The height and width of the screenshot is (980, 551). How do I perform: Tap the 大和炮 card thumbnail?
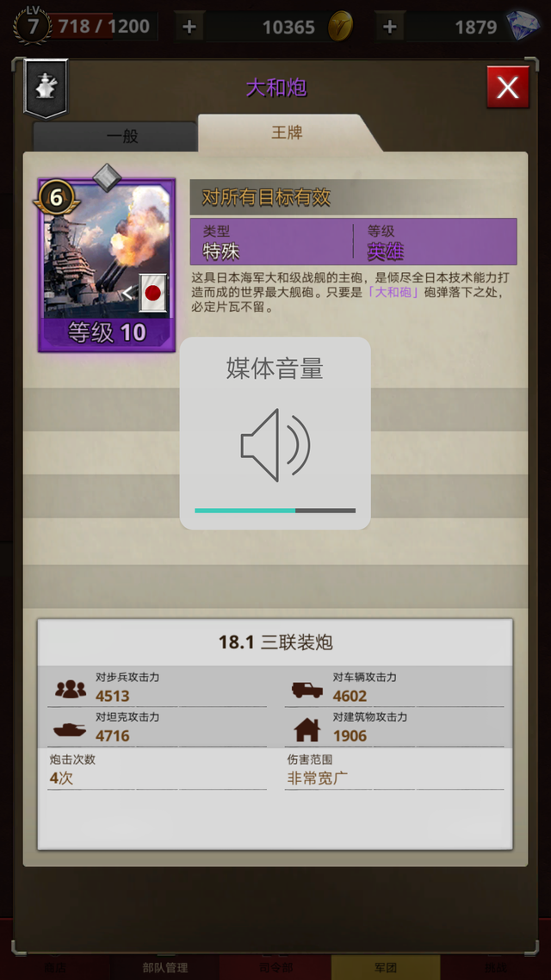107,265
